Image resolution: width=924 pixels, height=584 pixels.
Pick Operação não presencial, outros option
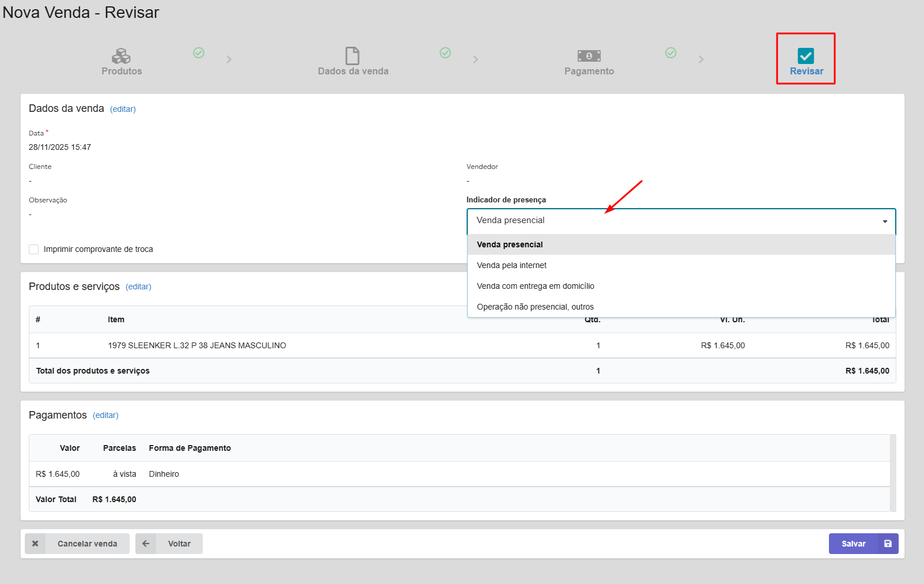(x=535, y=307)
